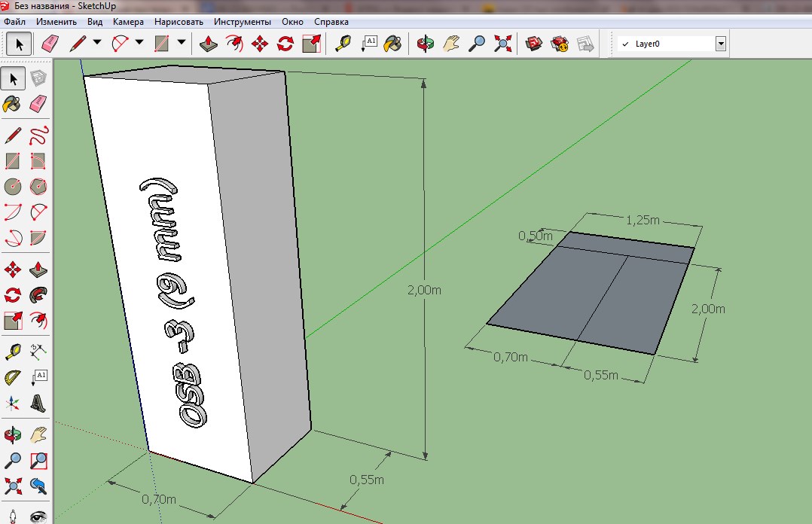Click the 1,25m dimension label
The width and height of the screenshot is (812, 524).
pos(643,221)
